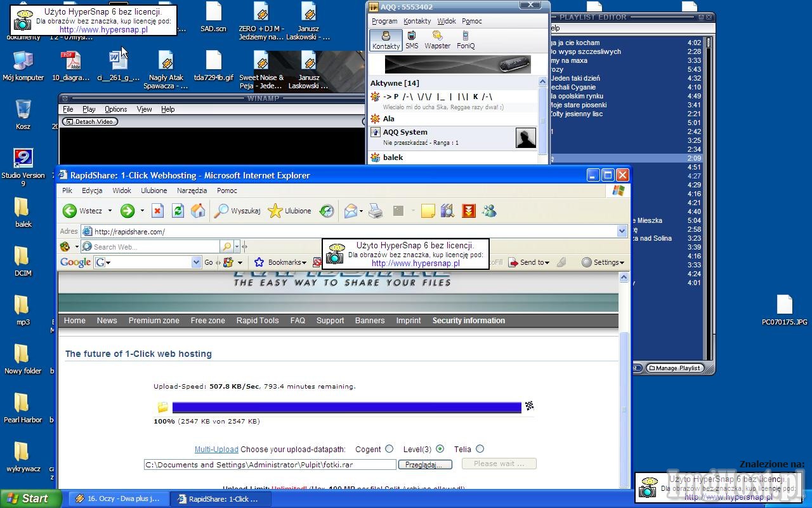Open the address bar URL dropdown

[x=622, y=232]
